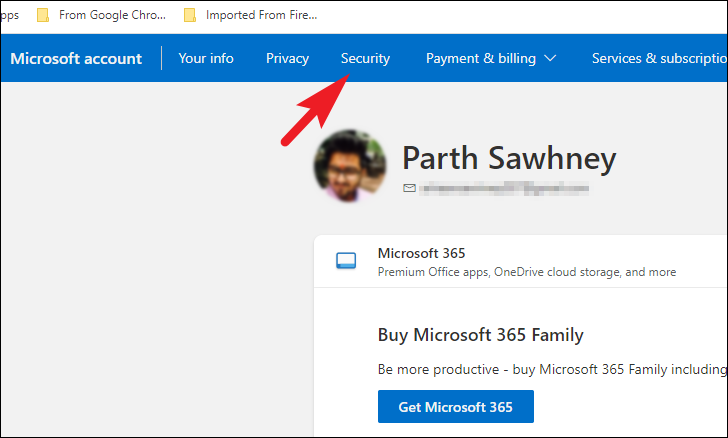
Task: Click the Buy Microsoft 365 Family heading
Action: click(481, 335)
